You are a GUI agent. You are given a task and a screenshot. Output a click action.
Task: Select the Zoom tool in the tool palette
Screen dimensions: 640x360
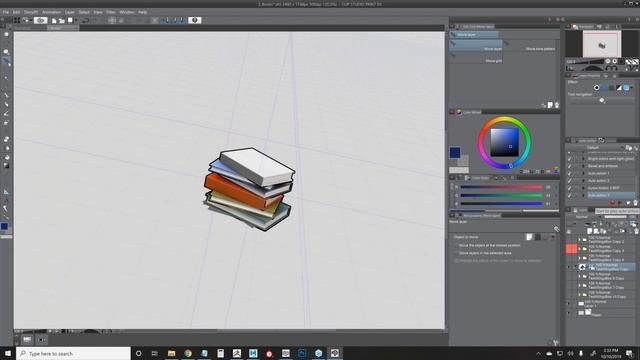[x=6, y=34]
